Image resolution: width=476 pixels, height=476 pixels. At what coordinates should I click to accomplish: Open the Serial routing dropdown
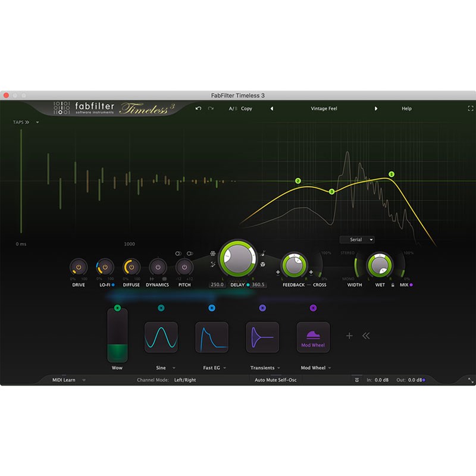coord(357,240)
